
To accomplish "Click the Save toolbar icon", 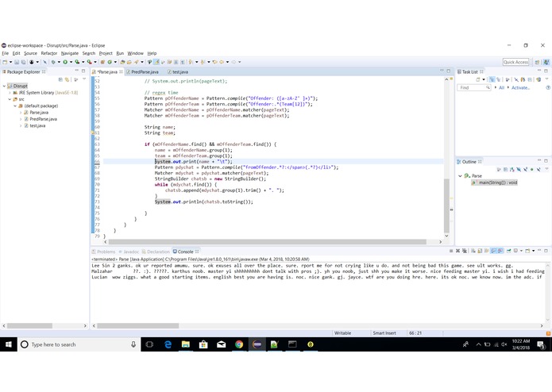I will [17, 62].
